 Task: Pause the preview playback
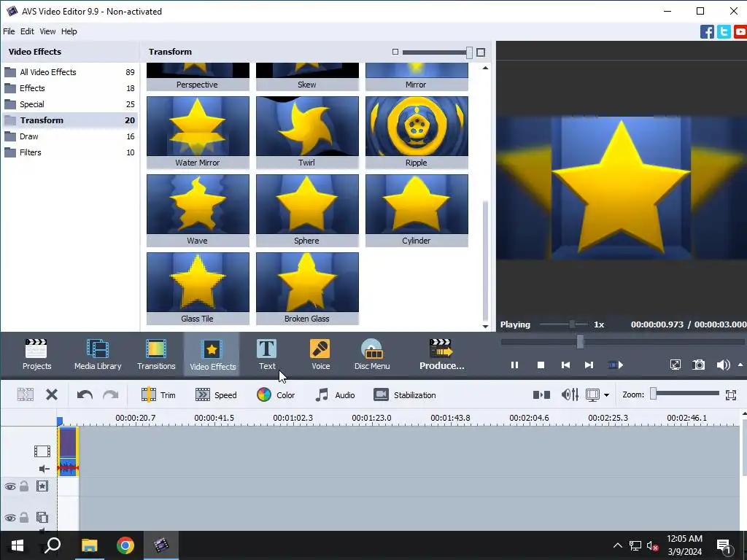click(514, 365)
